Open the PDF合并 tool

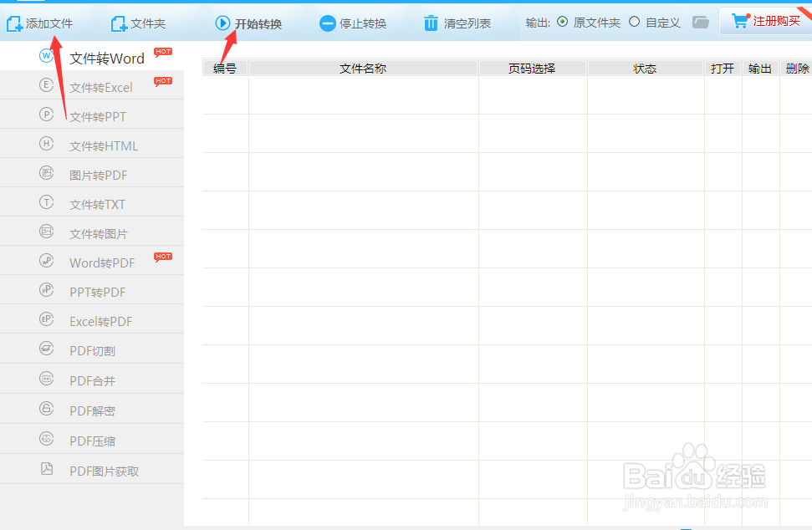click(x=92, y=379)
